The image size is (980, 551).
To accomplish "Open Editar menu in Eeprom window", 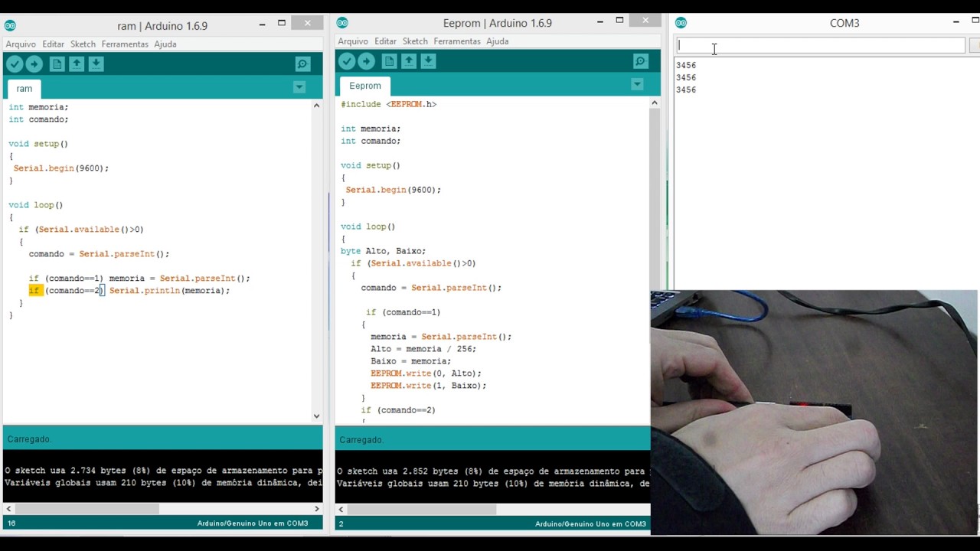I will point(385,41).
